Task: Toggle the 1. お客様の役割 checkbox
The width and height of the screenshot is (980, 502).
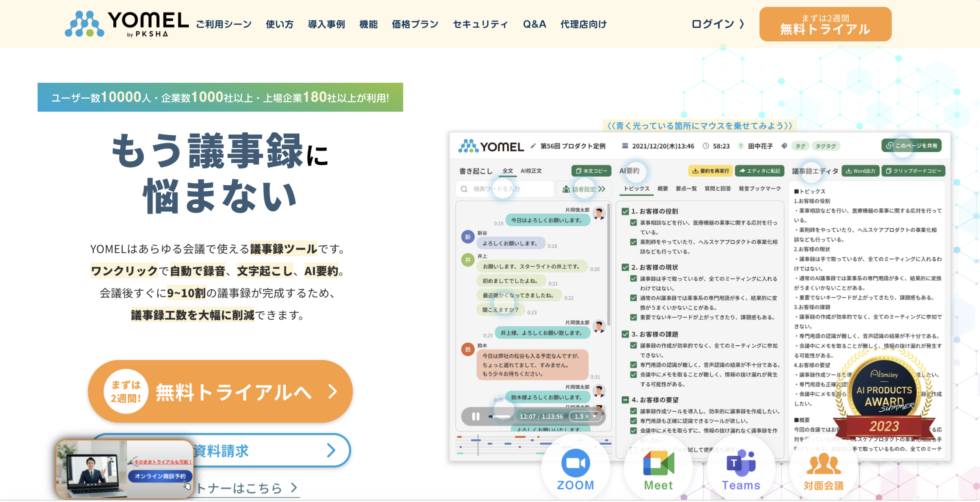Action: pos(626,211)
